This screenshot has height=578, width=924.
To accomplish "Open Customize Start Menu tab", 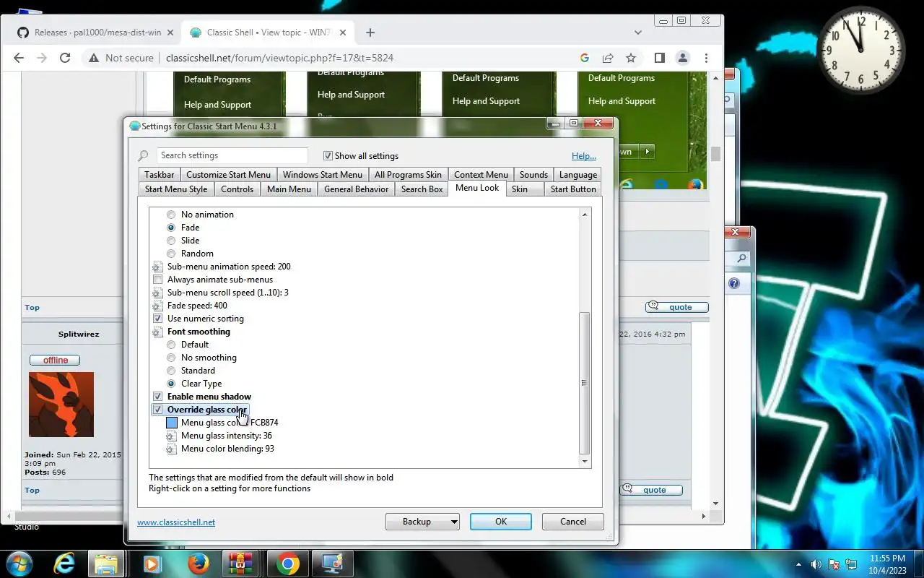I will coord(228,175).
